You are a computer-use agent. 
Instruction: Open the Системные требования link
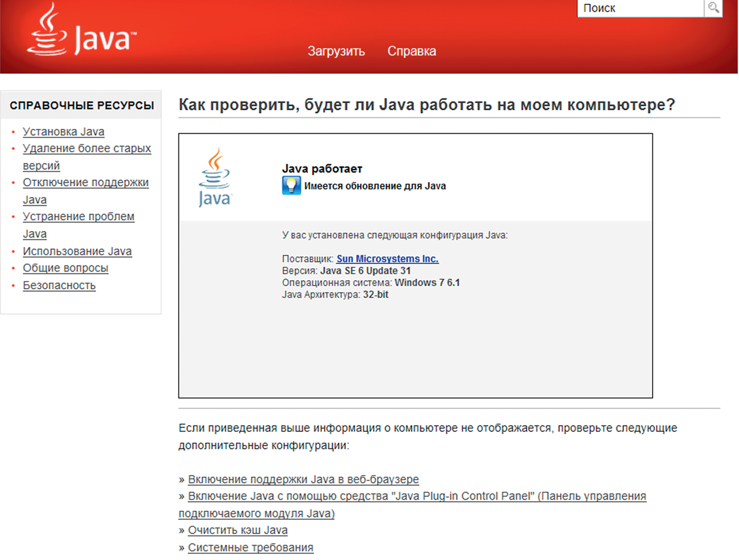click(x=250, y=547)
